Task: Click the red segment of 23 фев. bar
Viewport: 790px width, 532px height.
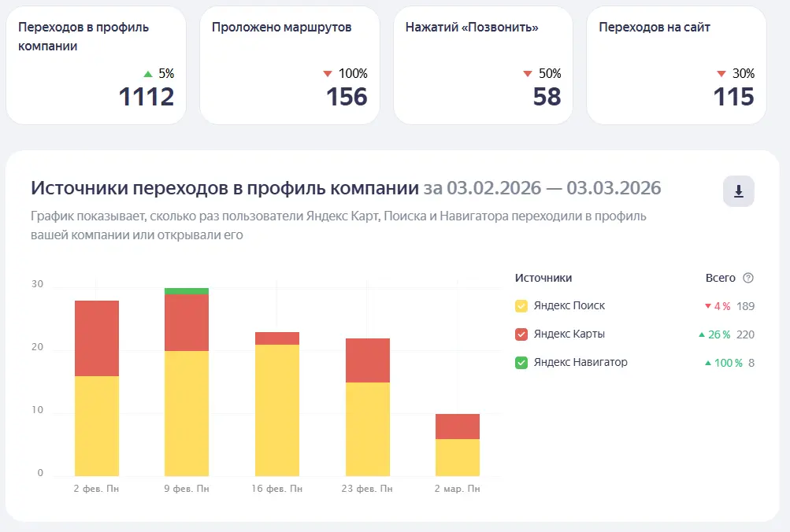Action: 368,360
